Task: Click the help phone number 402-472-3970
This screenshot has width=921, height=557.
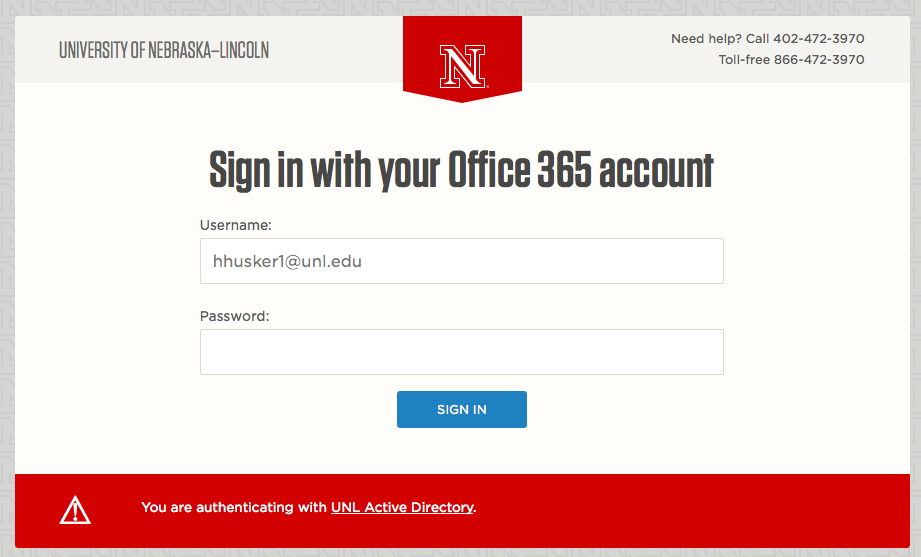Action: [819, 39]
